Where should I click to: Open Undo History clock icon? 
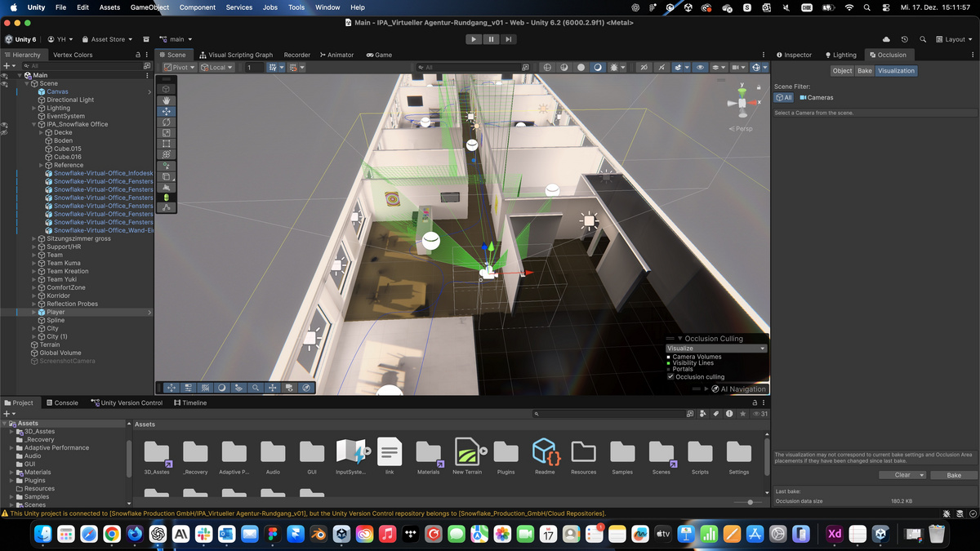[904, 39]
